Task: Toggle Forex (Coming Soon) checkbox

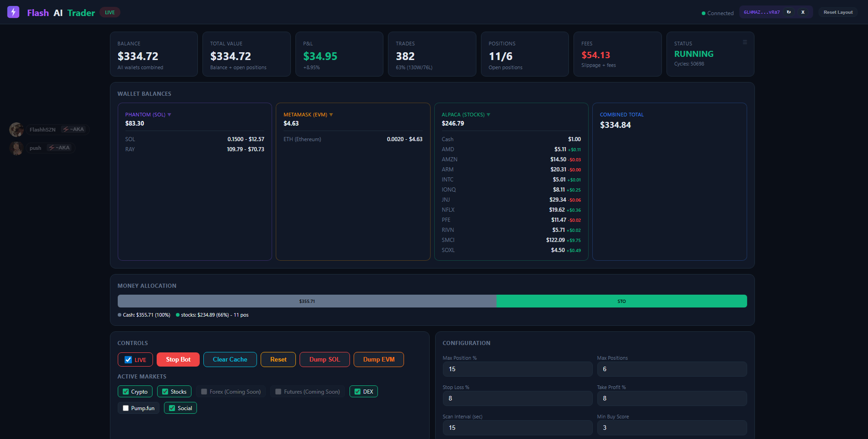Action: [204, 392]
